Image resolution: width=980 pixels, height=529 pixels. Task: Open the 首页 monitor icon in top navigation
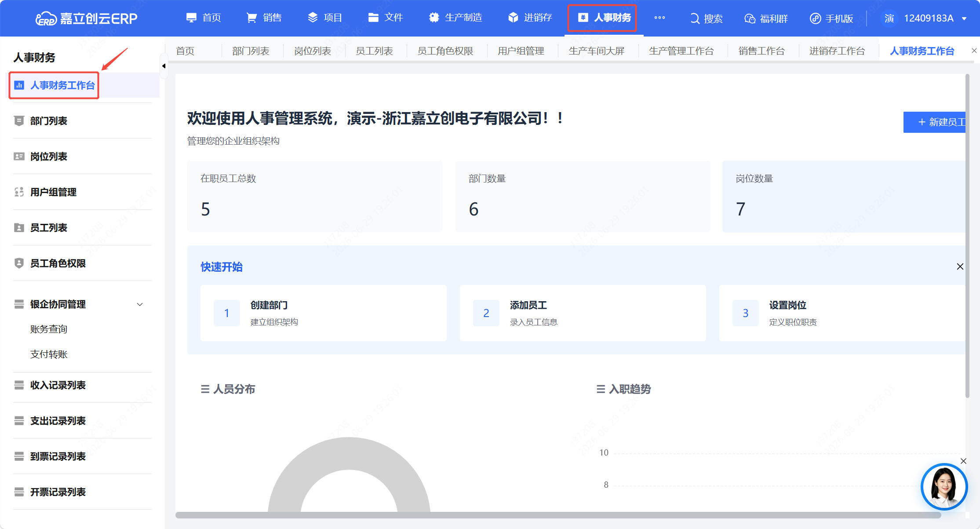(191, 18)
